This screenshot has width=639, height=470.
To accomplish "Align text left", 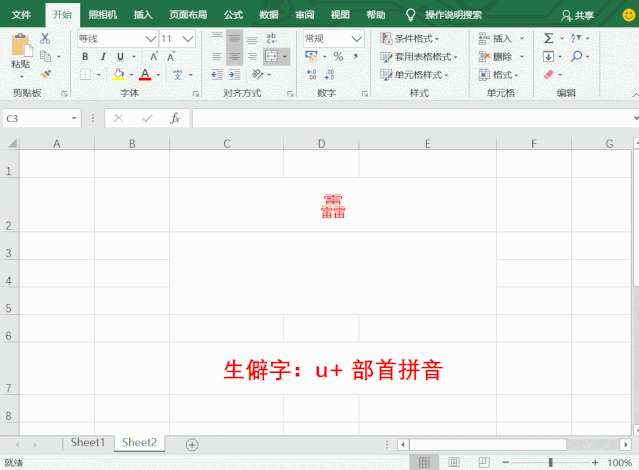I will [x=217, y=57].
